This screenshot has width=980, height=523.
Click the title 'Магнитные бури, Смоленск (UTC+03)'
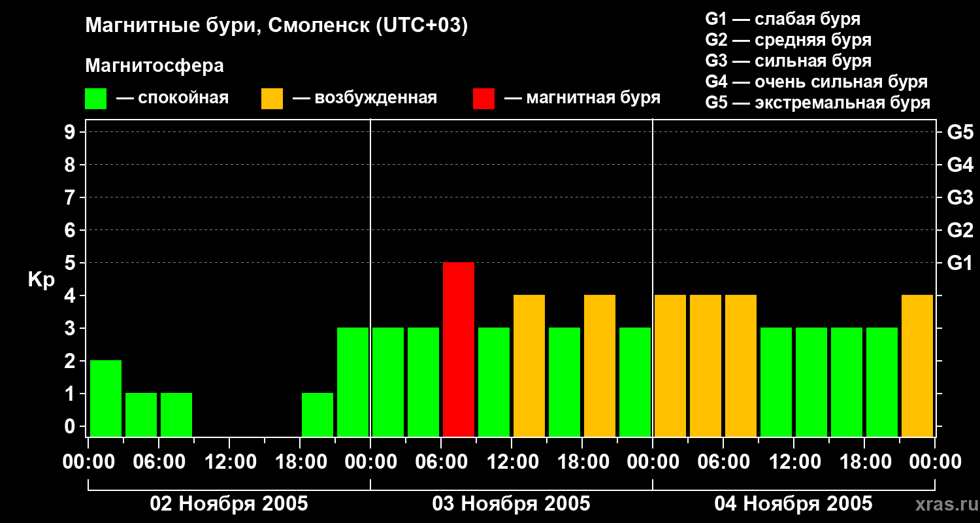click(x=276, y=26)
